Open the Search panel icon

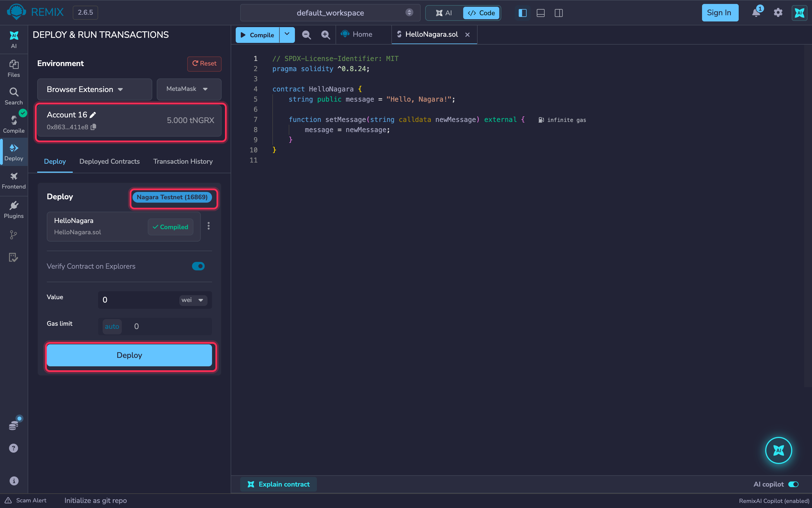(14, 96)
